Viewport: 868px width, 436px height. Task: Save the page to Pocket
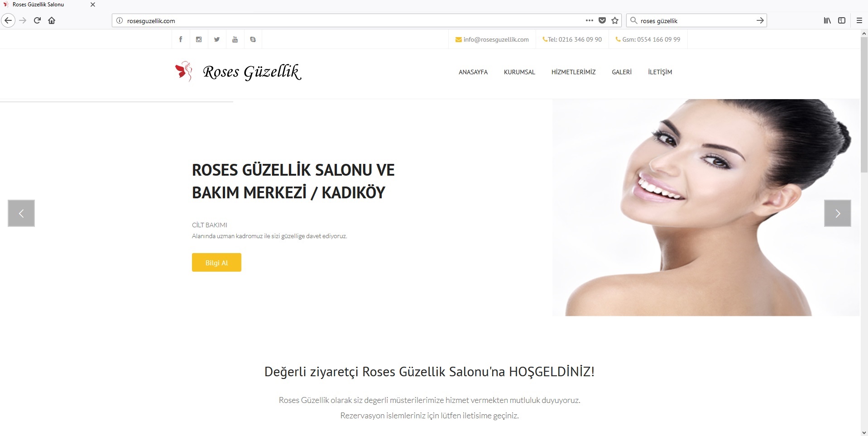pos(602,20)
